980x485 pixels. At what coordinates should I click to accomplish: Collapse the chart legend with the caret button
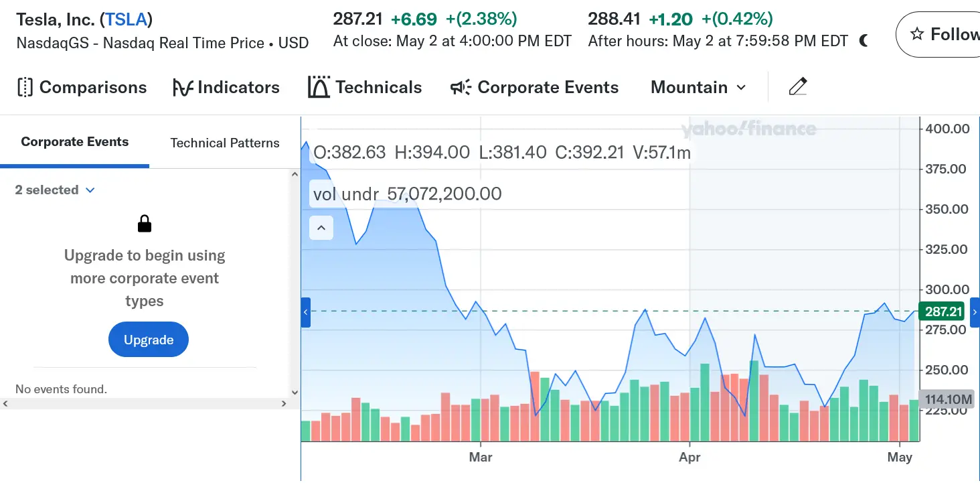321,228
